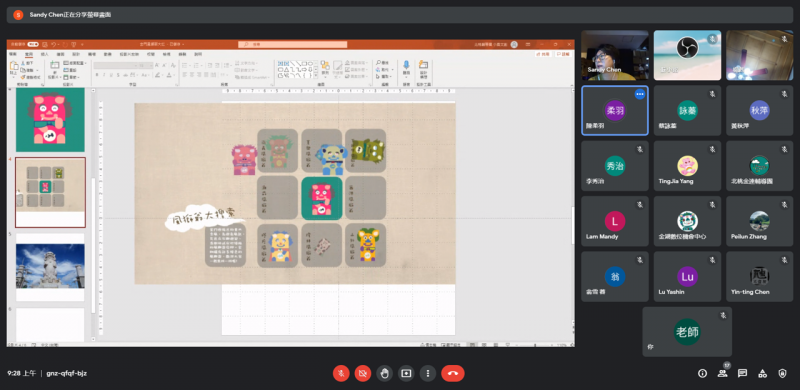Pick the font color A swatch
This screenshot has width=800, height=390.
pyautogui.click(x=169, y=75)
